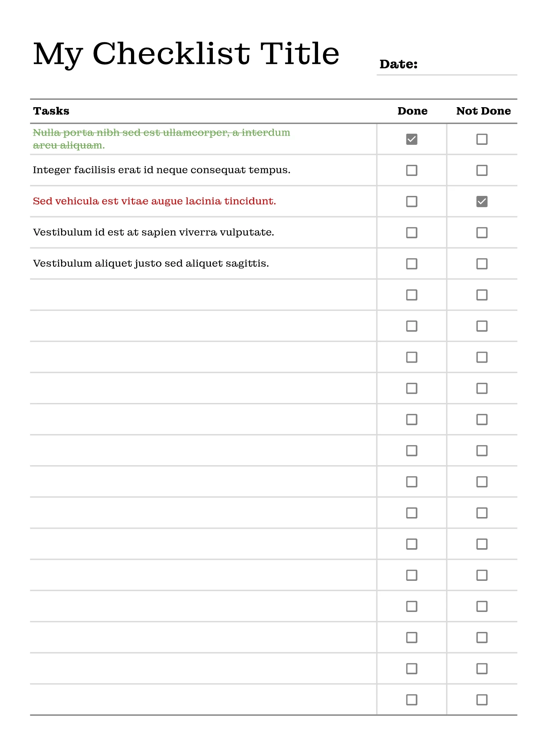The width and height of the screenshot is (547, 756).
Task: Tick Not Done for 'Vestibulum aliquet justo' task
Action: pos(482,264)
